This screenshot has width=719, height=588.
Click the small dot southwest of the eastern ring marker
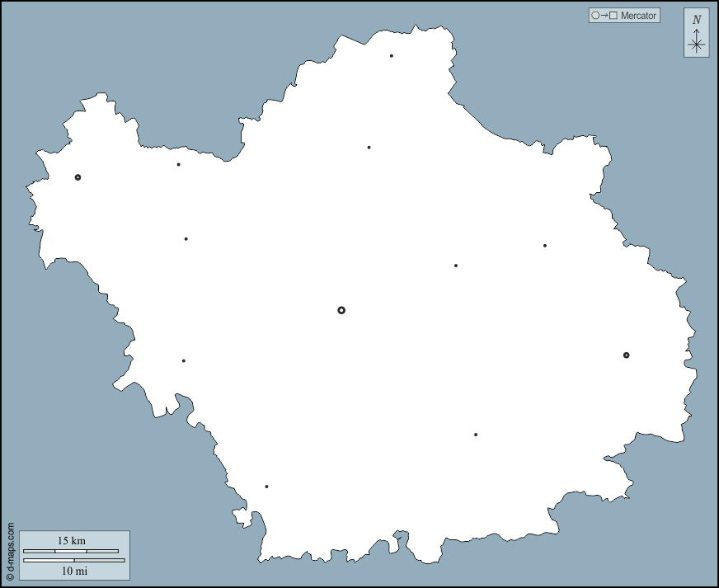475,435
